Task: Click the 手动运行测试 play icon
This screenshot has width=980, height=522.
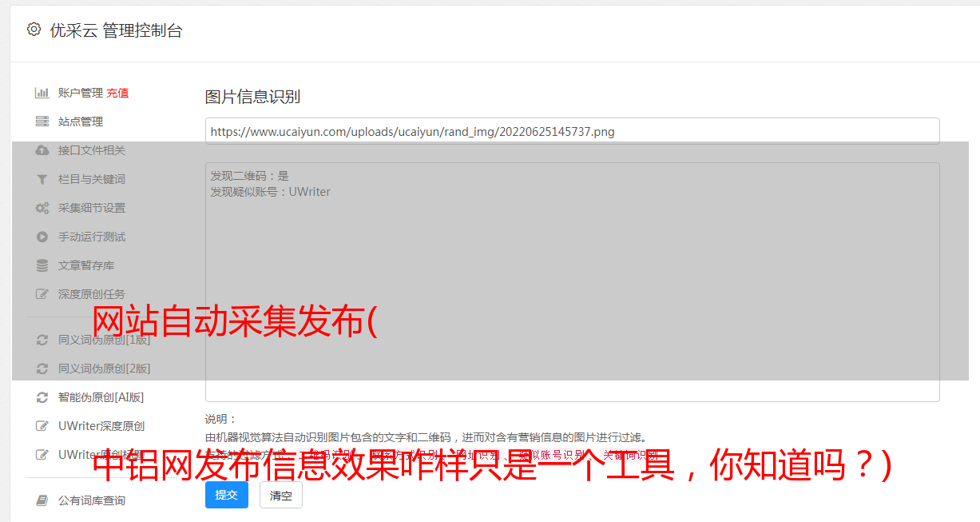Action: [x=42, y=237]
